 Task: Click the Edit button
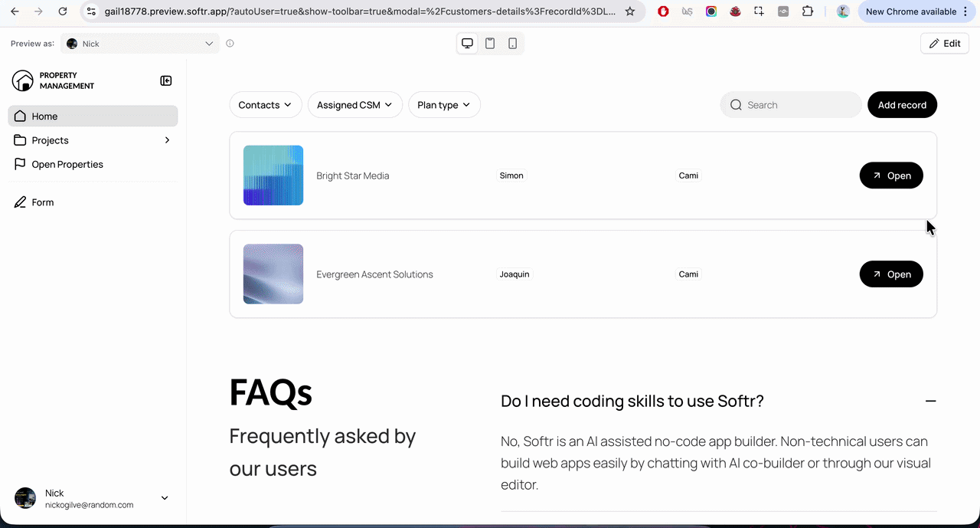945,44
